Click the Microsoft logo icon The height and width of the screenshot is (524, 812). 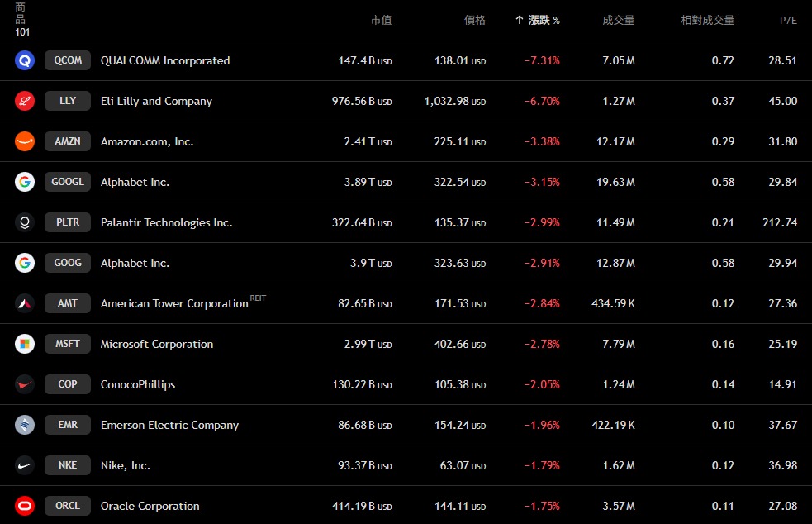point(25,344)
